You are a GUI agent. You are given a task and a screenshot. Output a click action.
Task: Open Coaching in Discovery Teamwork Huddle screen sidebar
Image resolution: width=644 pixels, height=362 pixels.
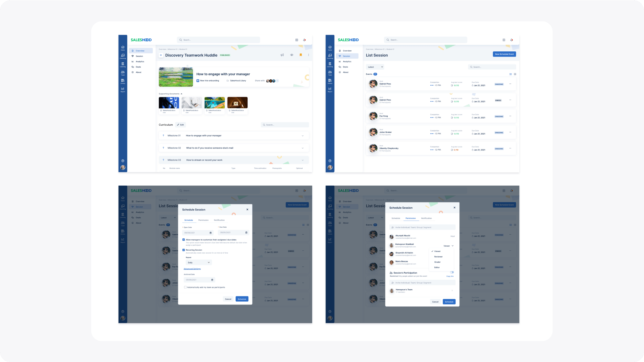coord(123,56)
